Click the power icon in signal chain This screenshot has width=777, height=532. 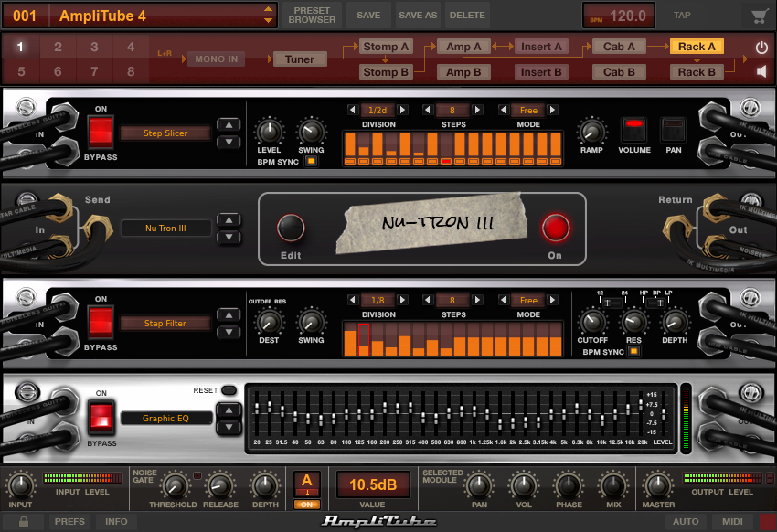coord(761,47)
